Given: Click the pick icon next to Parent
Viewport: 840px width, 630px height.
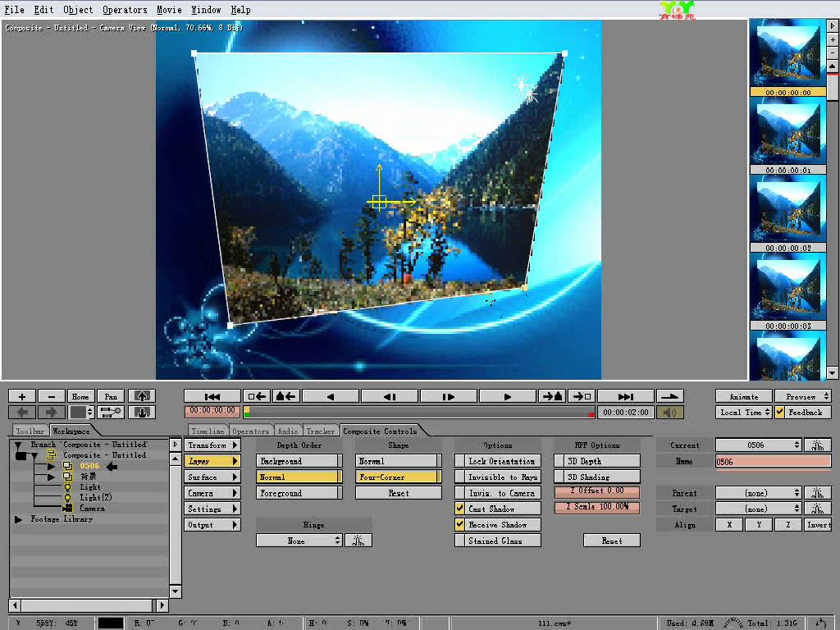Looking at the screenshot, I should click(818, 493).
